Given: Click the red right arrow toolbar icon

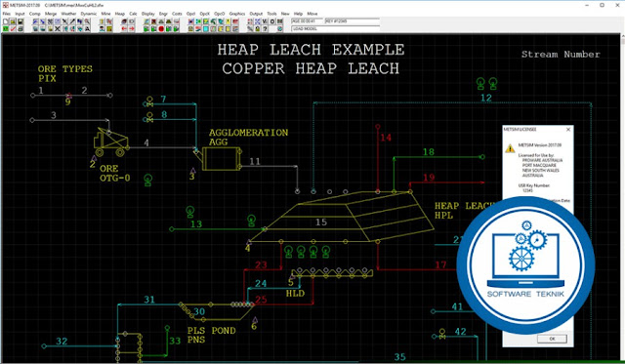Looking at the screenshot, I should click(x=132, y=28).
